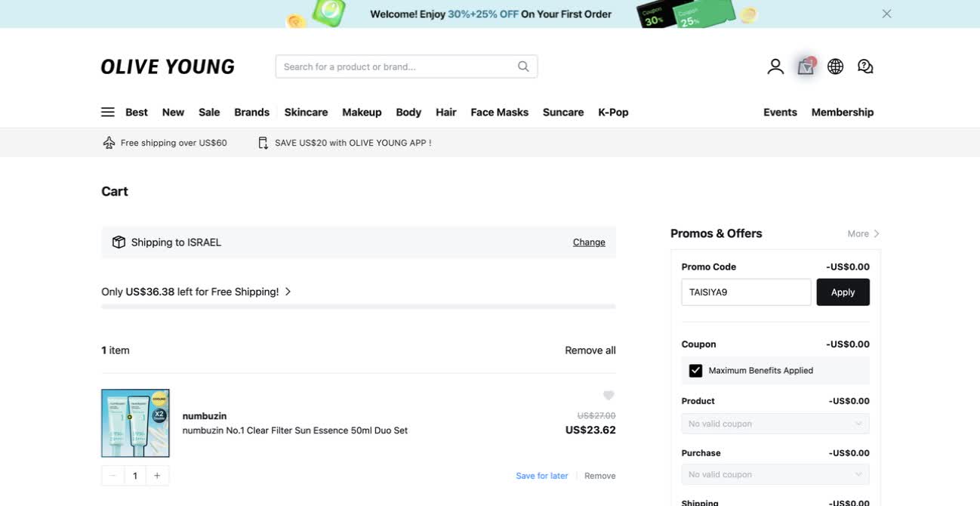Open the customer chat support icon

pyautogui.click(x=865, y=66)
